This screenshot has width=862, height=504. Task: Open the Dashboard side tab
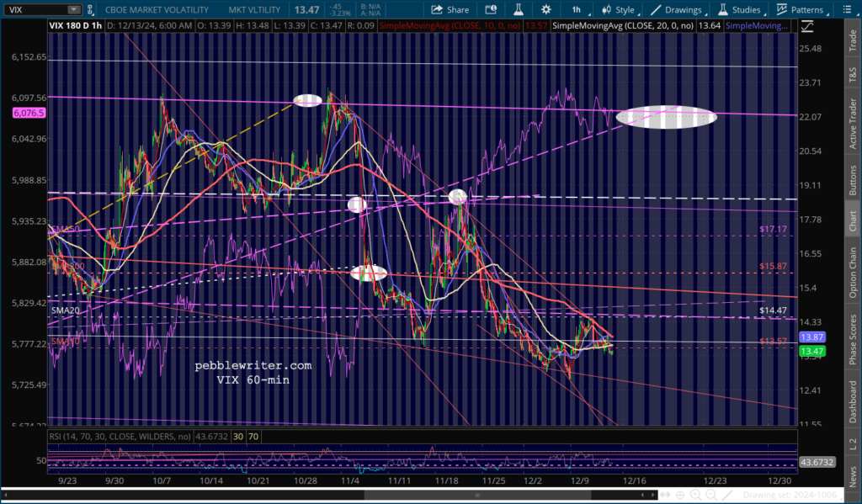point(854,402)
